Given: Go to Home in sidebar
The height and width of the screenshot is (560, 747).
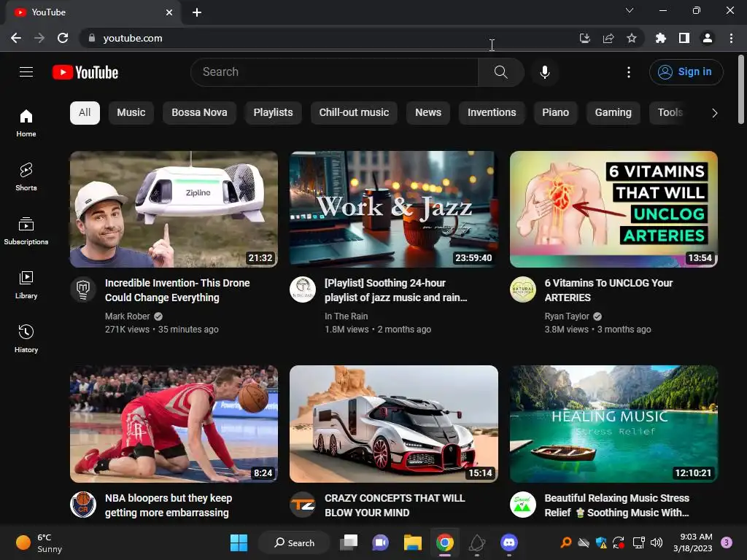Looking at the screenshot, I should coord(26,122).
